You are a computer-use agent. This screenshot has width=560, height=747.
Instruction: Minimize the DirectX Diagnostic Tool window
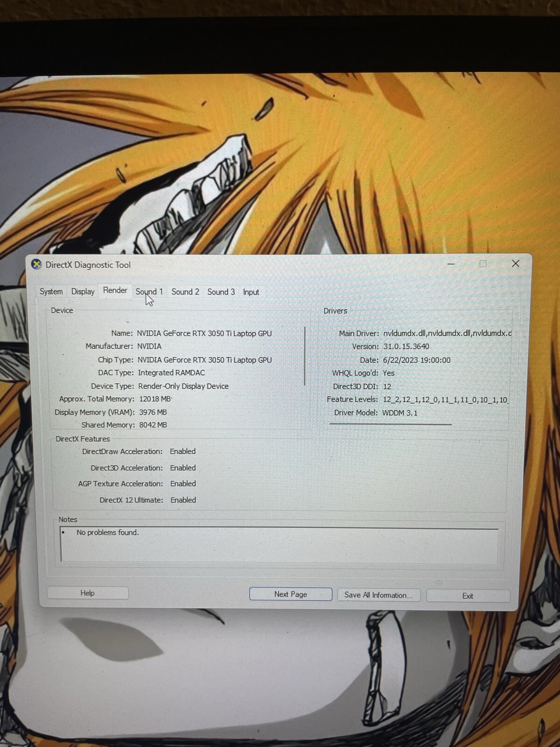point(451,264)
